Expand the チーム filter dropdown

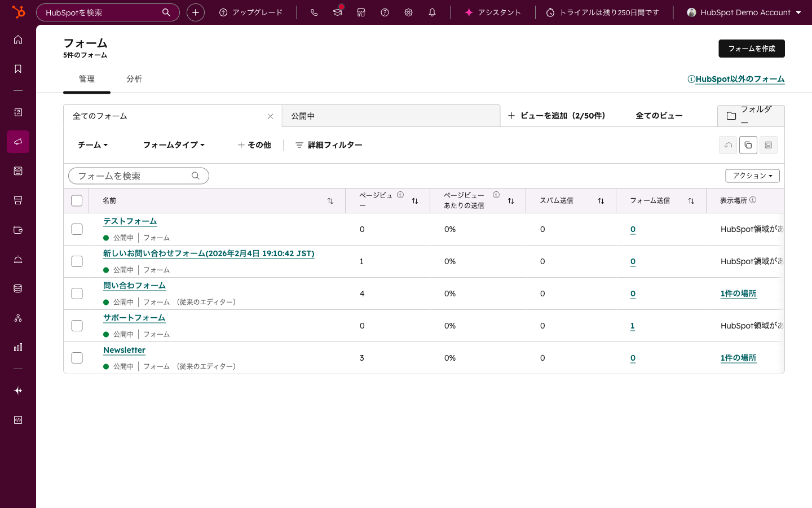[92, 145]
